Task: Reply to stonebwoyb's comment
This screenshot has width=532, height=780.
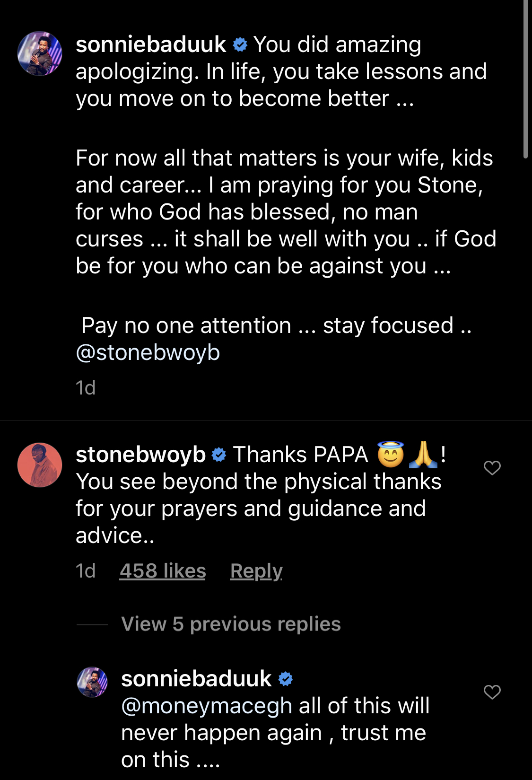Action: [256, 571]
